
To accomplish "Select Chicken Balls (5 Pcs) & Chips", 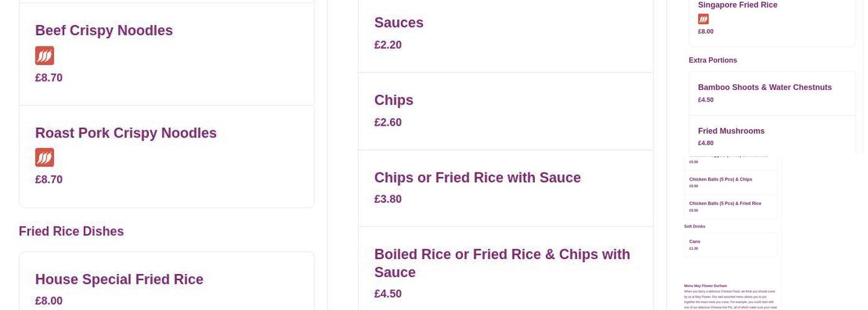I will point(720,179).
